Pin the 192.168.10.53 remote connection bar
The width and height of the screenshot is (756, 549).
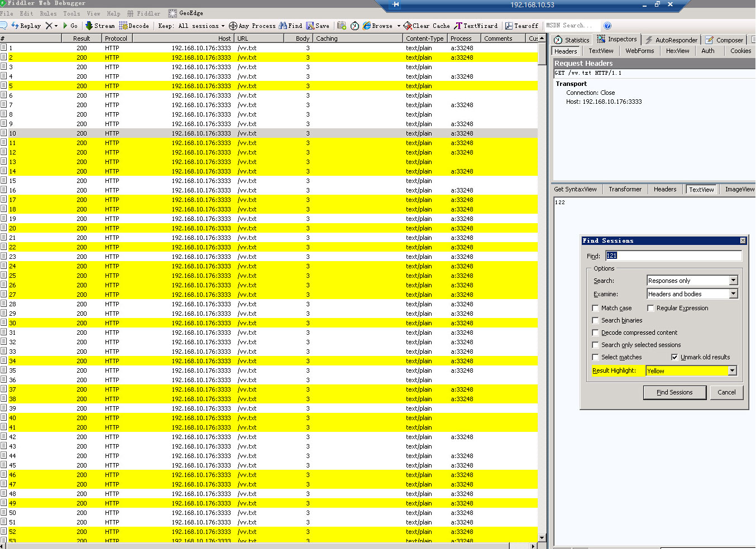[396, 4]
